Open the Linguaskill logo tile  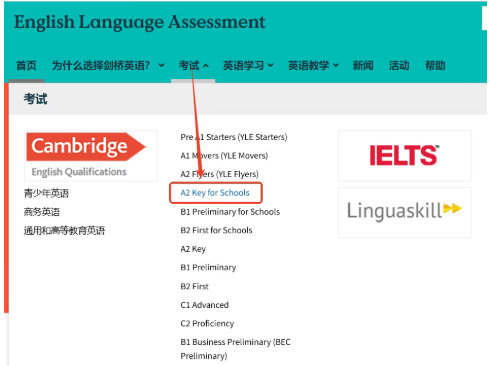click(x=405, y=212)
